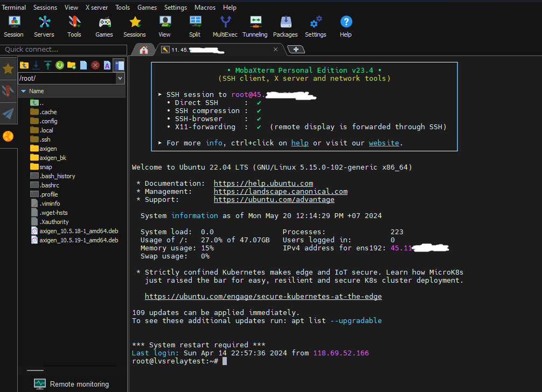Open the X server menu
Screen dimensions: 542x392
pos(97,7)
